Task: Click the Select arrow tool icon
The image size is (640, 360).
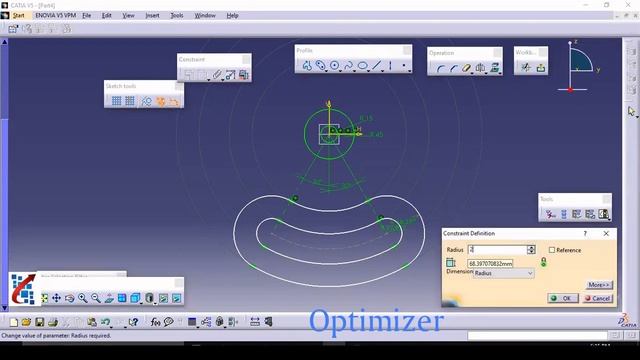Action: coord(631,111)
